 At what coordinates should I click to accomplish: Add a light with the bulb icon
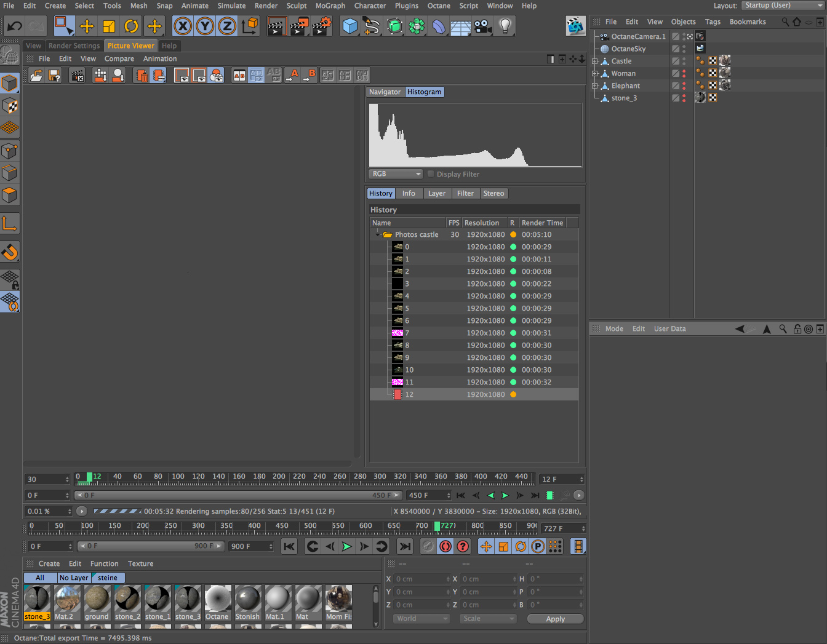click(505, 26)
